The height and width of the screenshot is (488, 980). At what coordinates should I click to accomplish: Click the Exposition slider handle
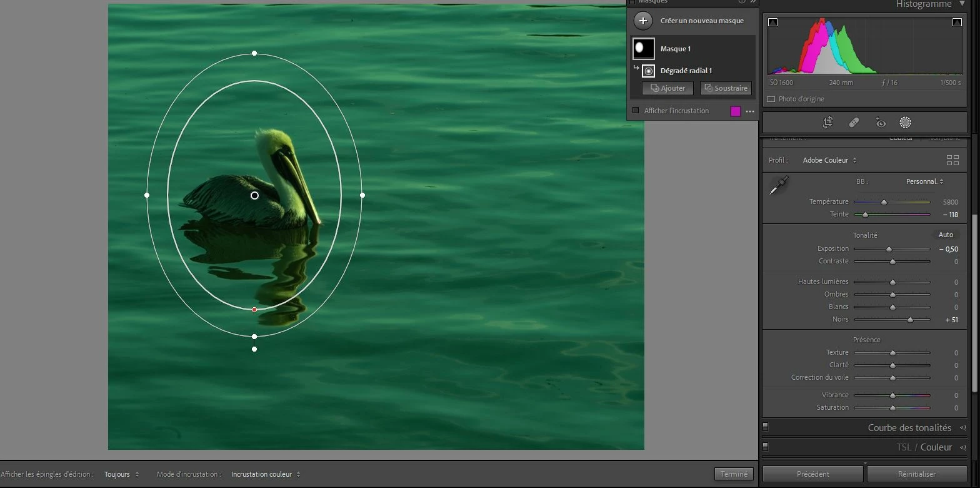[889, 249]
